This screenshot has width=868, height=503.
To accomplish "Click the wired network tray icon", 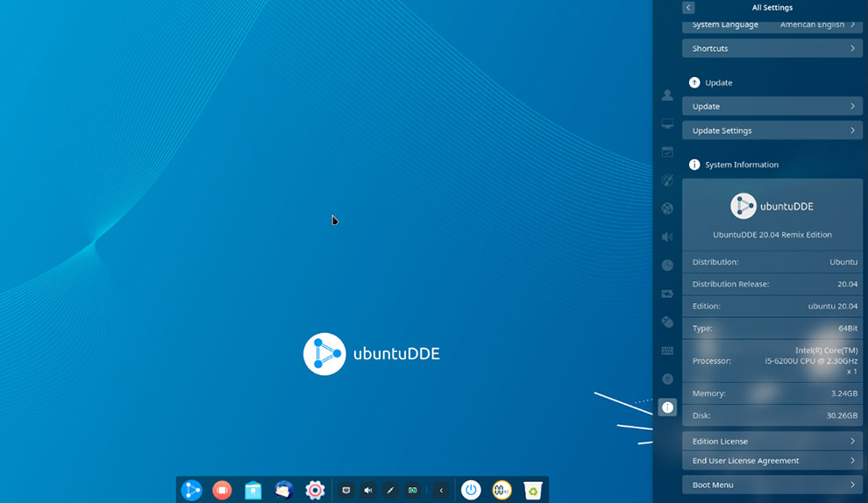I will [x=346, y=490].
